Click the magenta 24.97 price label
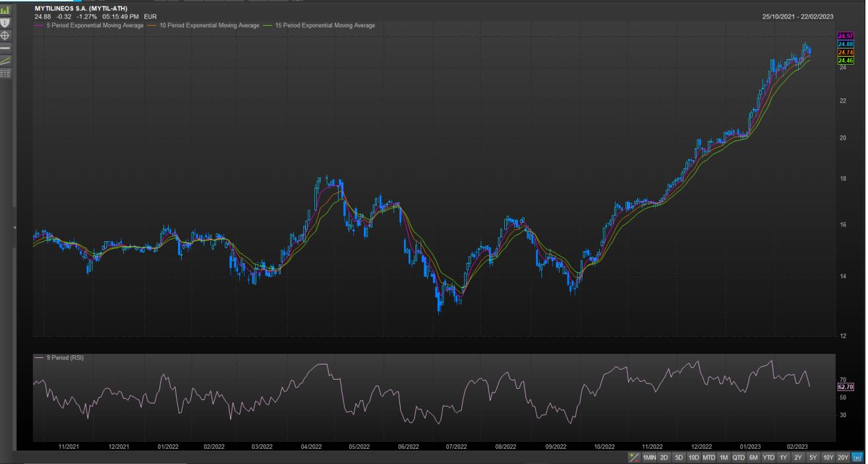Image resolution: width=868 pixels, height=464 pixels. click(x=844, y=36)
